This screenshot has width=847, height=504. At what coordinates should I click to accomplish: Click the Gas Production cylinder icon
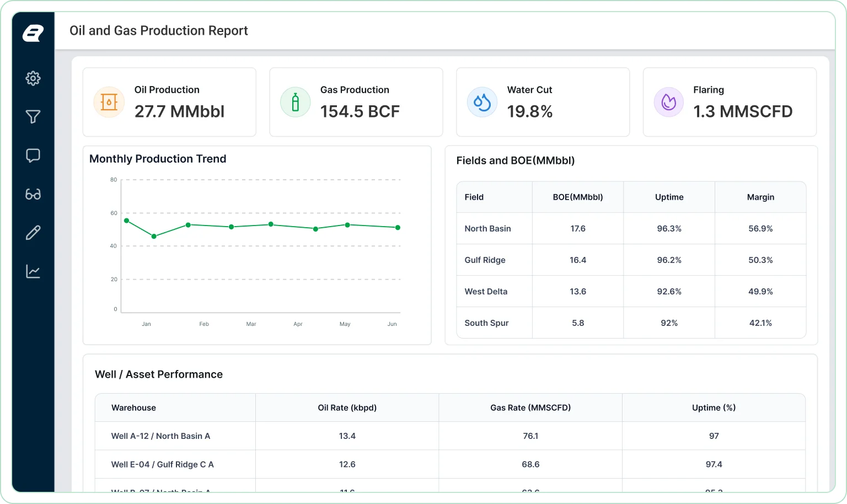296,102
